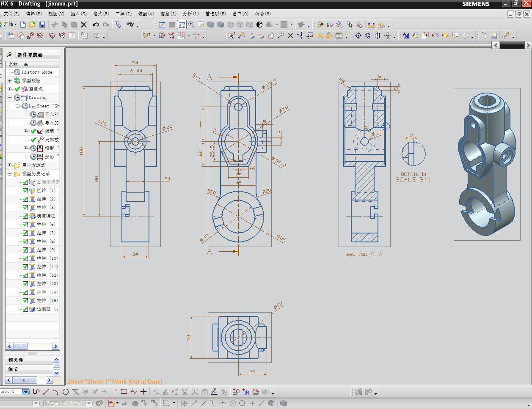This screenshot has width=532, height=409.
Task: Click the Measure Distance ruler icon
Action: click(371, 25)
